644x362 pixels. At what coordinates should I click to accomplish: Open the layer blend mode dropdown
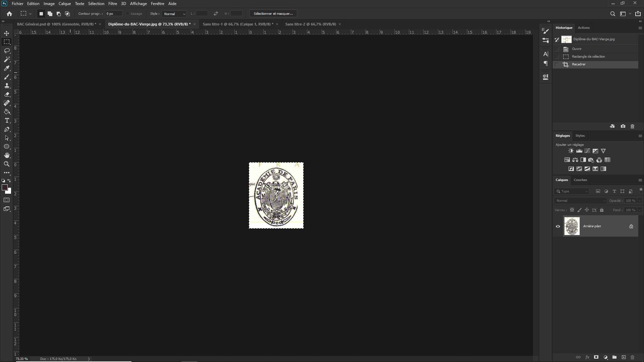580,201
